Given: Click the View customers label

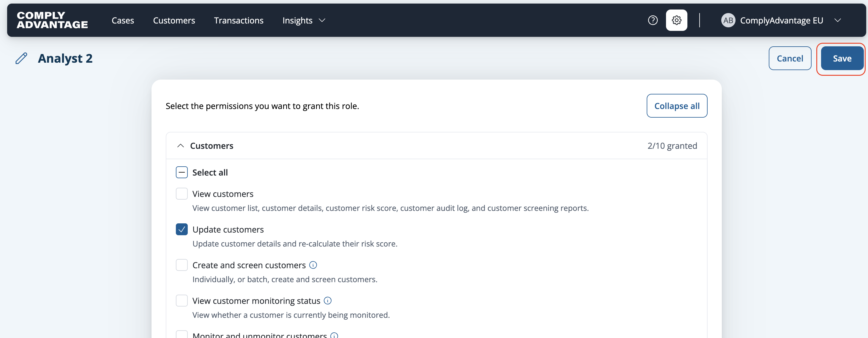Looking at the screenshot, I should (223, 194).
